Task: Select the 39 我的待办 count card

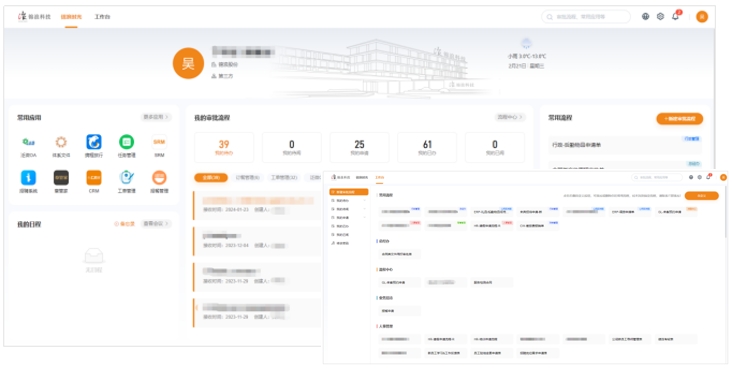Action: [224, 147]
